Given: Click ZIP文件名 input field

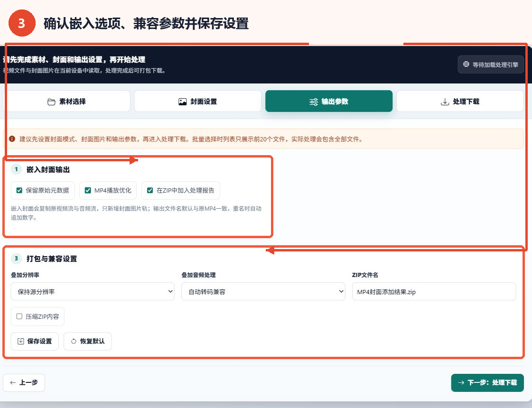Looking at the screenshot, I should (434, 291).
